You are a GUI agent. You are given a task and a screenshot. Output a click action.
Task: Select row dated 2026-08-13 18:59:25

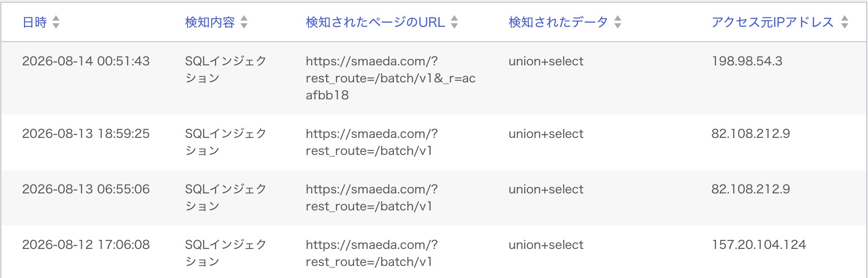(433, 142)
